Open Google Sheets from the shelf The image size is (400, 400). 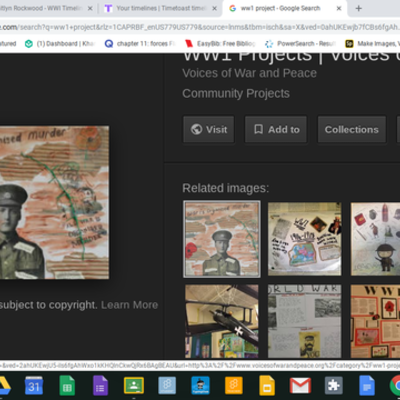[x=67, y=386]
